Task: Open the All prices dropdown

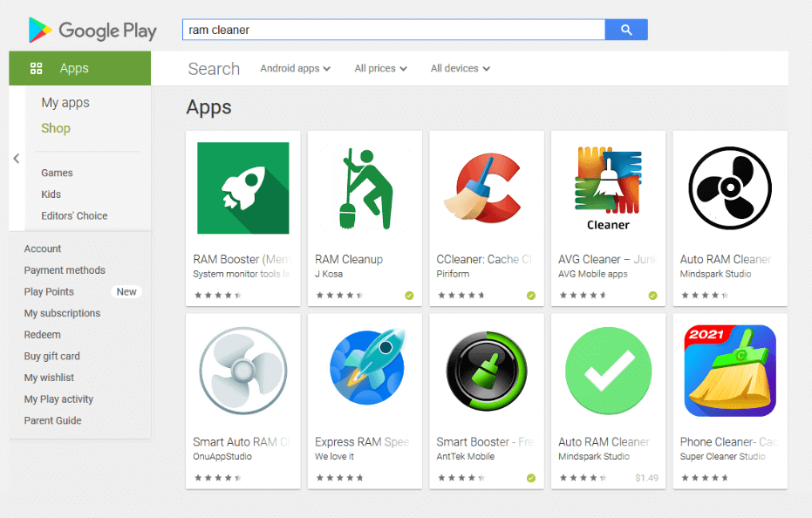Action: pos(380,68)
